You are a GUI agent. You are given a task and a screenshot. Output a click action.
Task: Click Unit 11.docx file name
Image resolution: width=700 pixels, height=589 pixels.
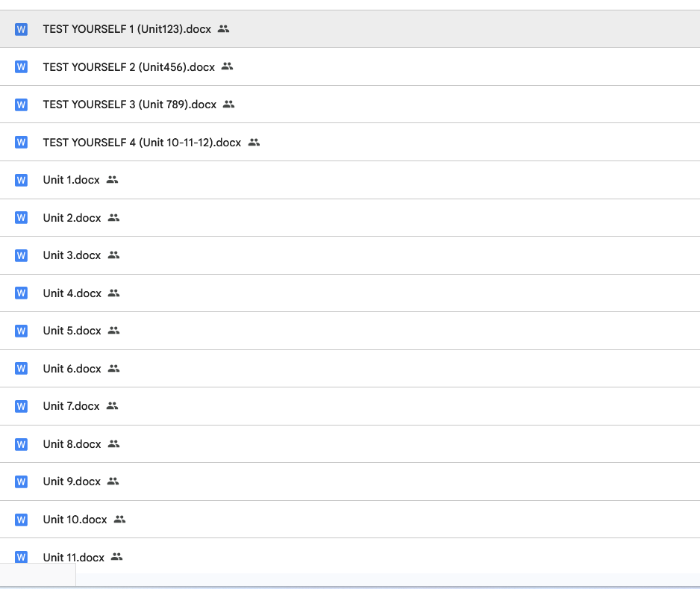[73, 557]
